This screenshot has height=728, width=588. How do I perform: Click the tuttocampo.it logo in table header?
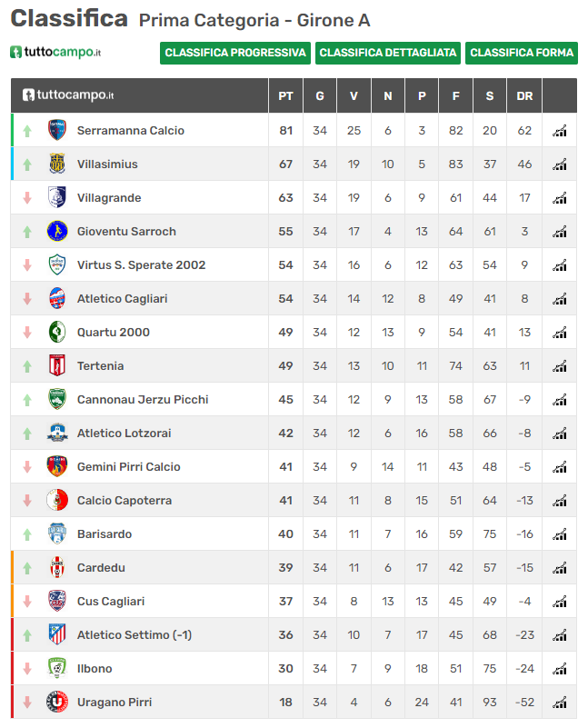pyautogui.click(x=68, y=95)
